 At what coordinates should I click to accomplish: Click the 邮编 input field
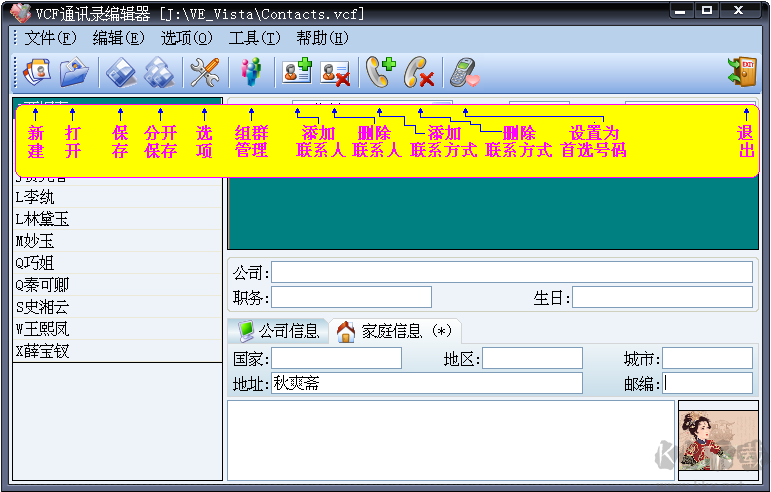point(708,383)
